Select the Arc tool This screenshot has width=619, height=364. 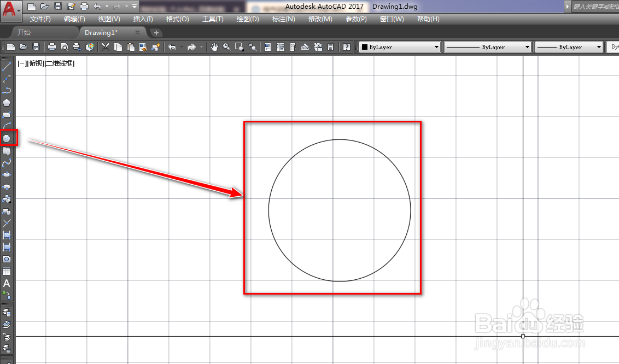7,126
